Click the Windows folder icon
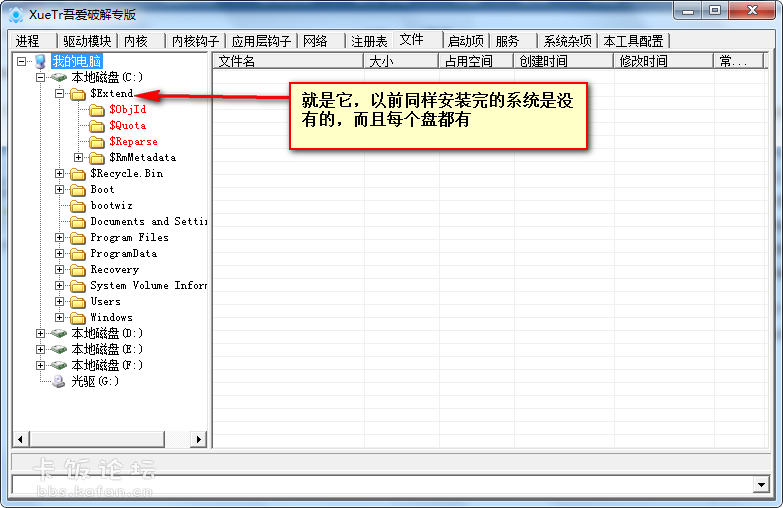783x508 pixels. [x=78, y=318]
